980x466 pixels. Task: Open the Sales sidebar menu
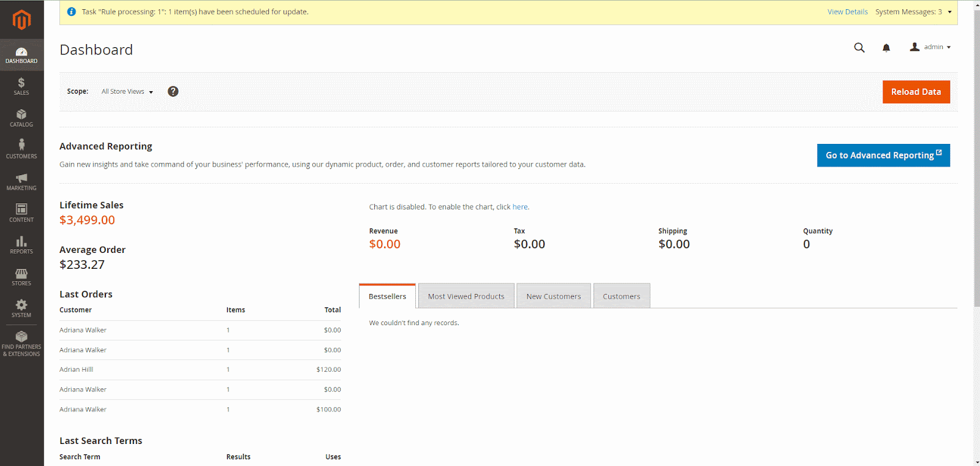(x=21, y=86)
